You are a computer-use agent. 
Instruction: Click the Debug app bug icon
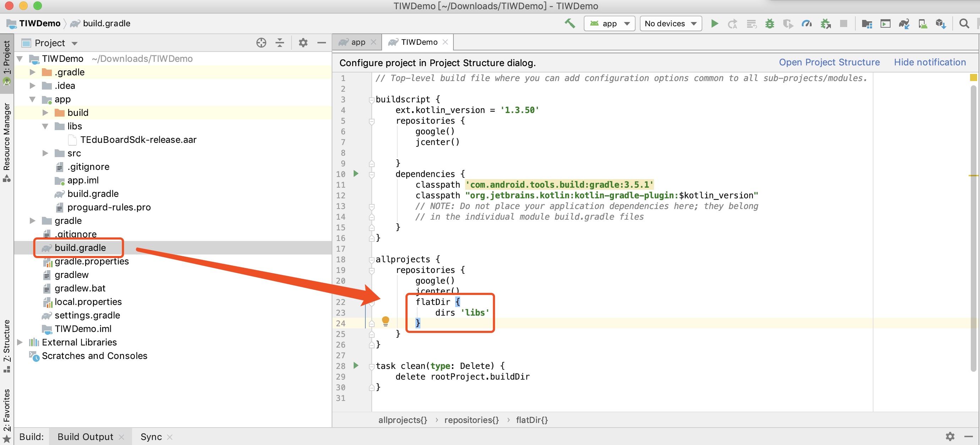coord(770,23)
